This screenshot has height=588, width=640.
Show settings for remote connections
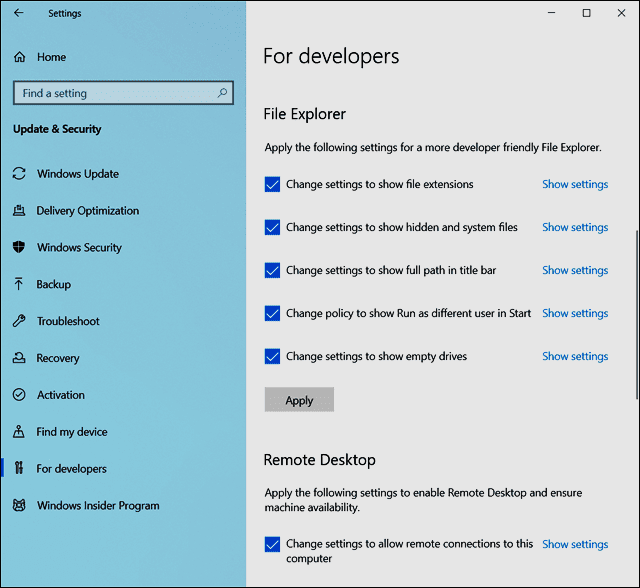pos(575,544)
